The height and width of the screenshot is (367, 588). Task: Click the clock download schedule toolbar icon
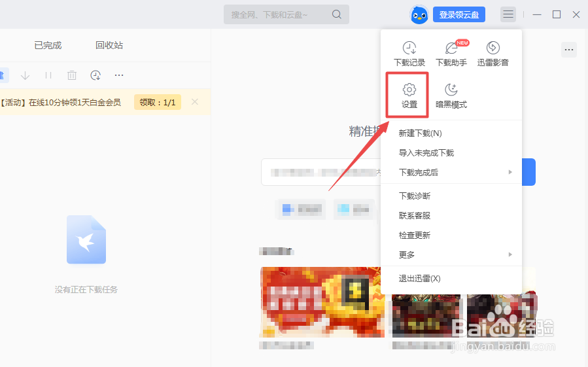click(95, 75)
